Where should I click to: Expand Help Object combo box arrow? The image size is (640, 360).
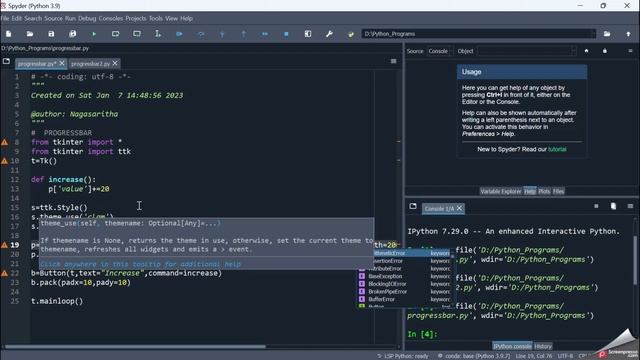pos(573,51)
